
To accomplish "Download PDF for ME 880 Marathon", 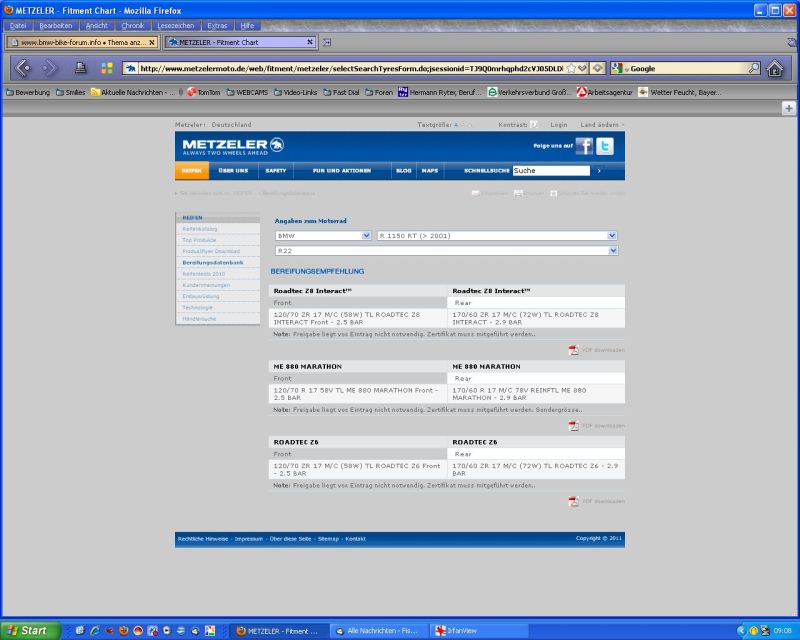I will (x=596, y=426).
